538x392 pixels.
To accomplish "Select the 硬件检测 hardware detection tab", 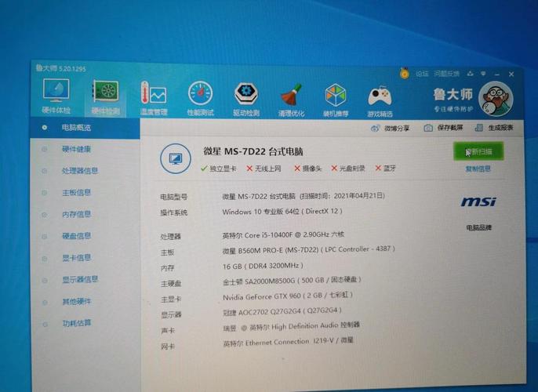I will click(x=106, y=97).
